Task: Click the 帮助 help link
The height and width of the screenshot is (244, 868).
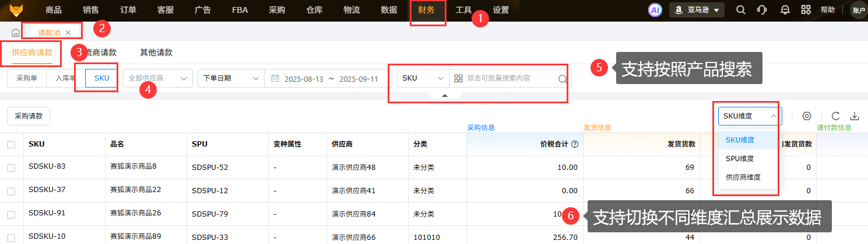Action: (x=827, y=10)
